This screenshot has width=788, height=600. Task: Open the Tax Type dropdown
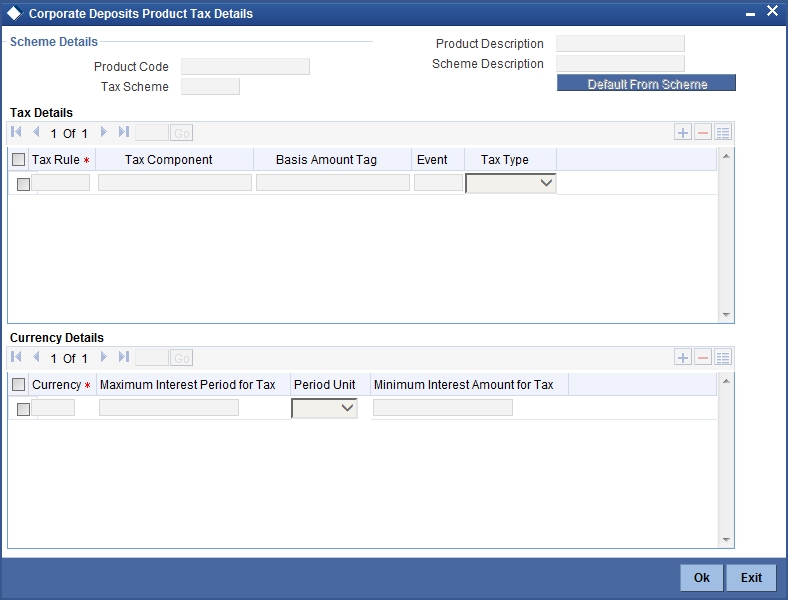tap(511, 183)
